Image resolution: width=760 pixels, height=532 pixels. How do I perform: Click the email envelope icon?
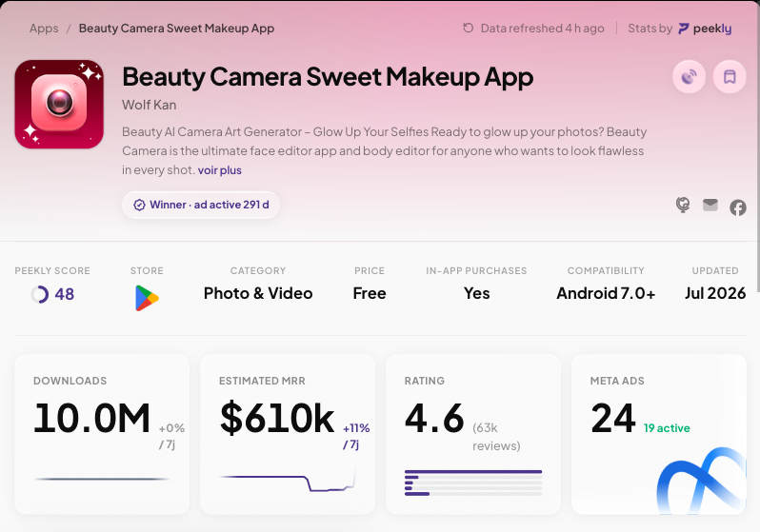710,205
